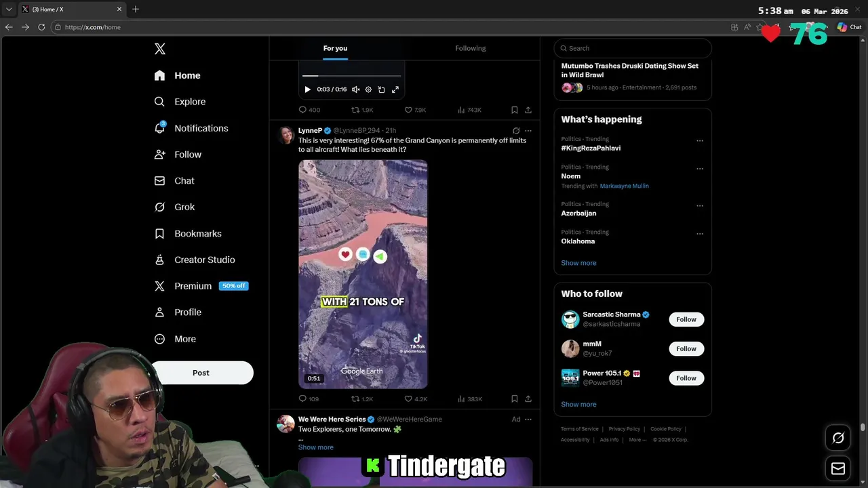This screenshot has height=488, width=868.
Task: Open the Explore navigation item
Action: click(180, 102)
